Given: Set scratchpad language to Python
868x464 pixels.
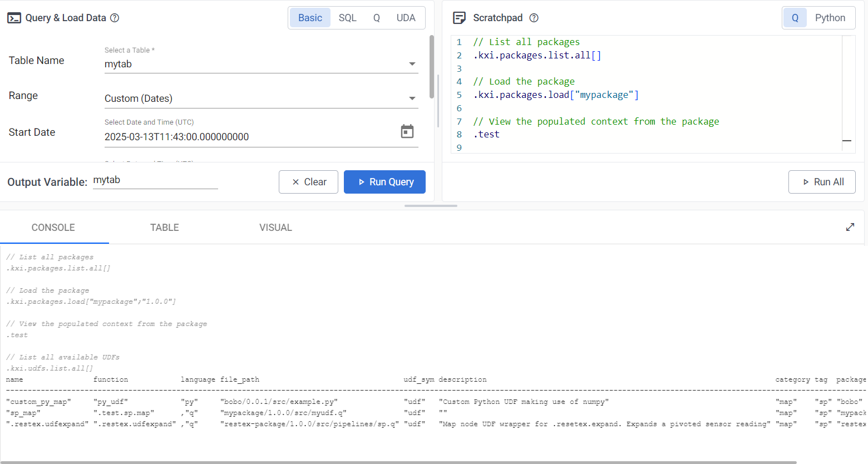Looking at the screenshot, I should click(x=830, y=18).
